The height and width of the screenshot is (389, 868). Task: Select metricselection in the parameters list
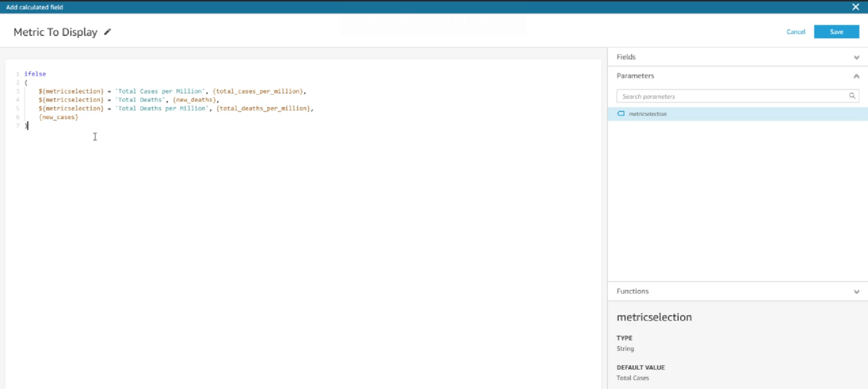[737, 114]
